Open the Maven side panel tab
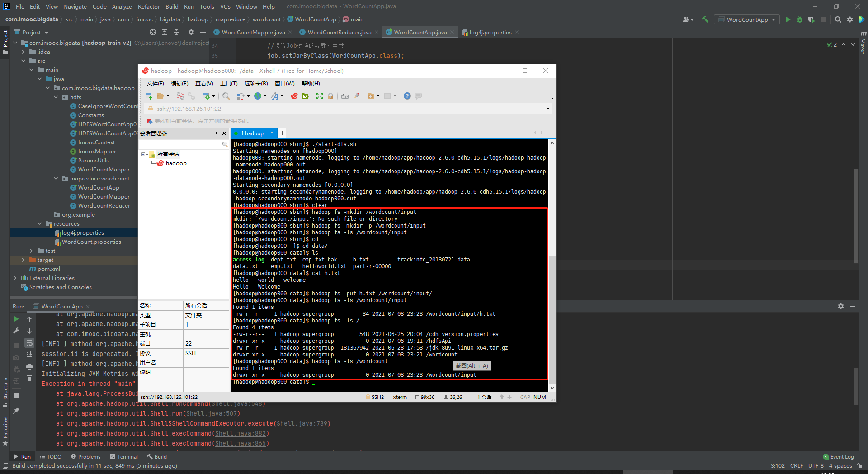The image size is (868, 474). [863, 43]
